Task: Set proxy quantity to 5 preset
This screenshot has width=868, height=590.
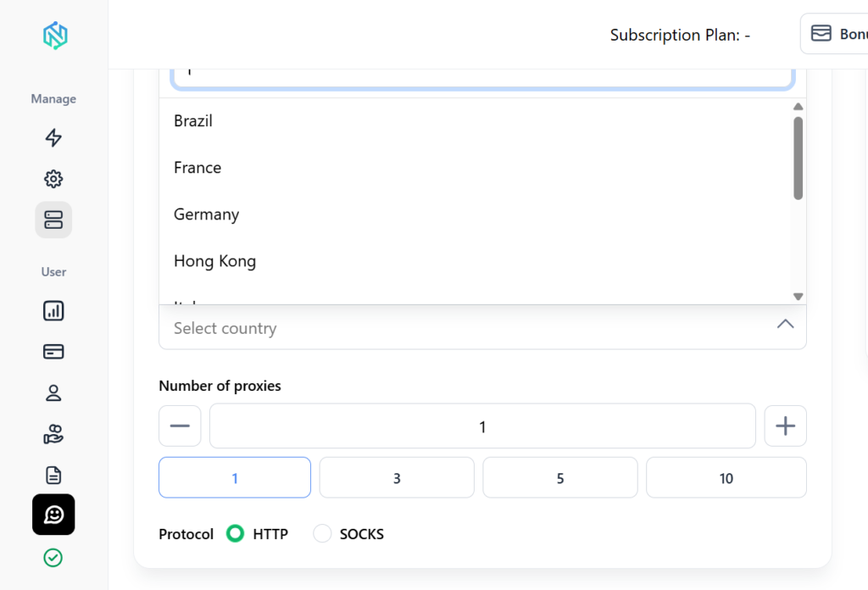Action: [x=560, y=477]
